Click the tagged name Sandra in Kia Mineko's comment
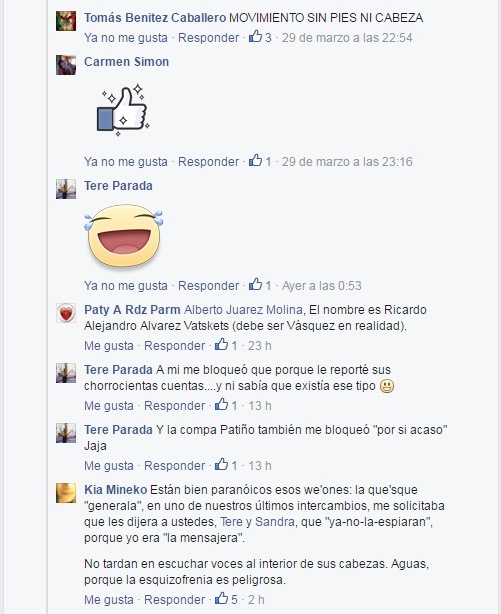This screenshot has width=501, height=614. [x=275, y=522]
